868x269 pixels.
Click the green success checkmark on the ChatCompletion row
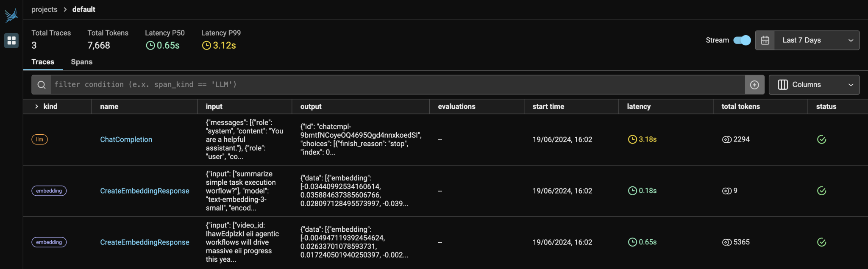[821, 139]
